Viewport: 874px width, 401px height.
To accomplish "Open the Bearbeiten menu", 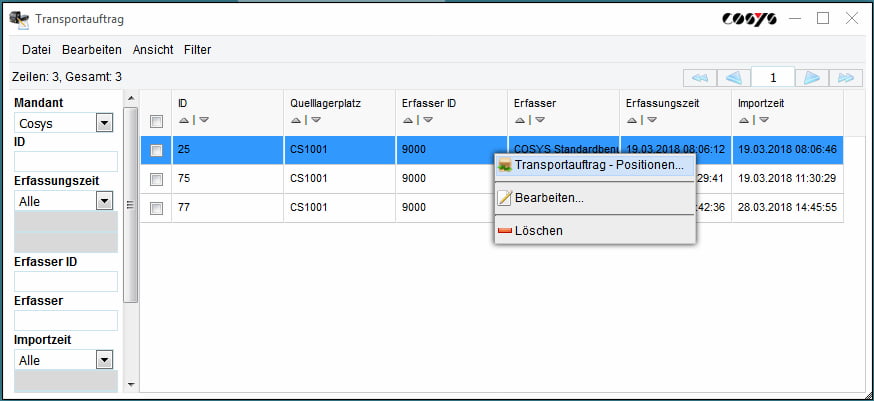I will [91, 50].
